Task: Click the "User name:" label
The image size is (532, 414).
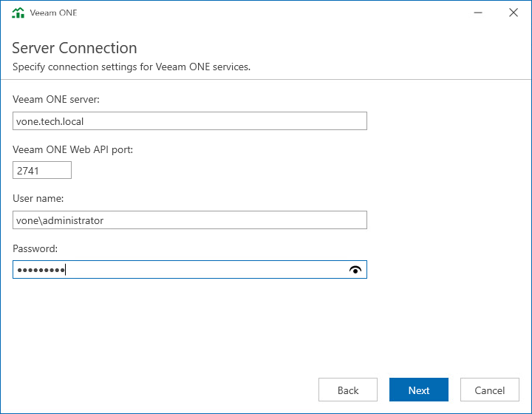Action: point(38,199)
